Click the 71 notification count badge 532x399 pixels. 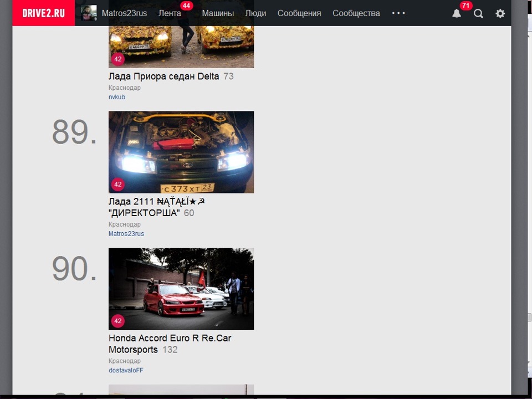(x=466, y=6)
